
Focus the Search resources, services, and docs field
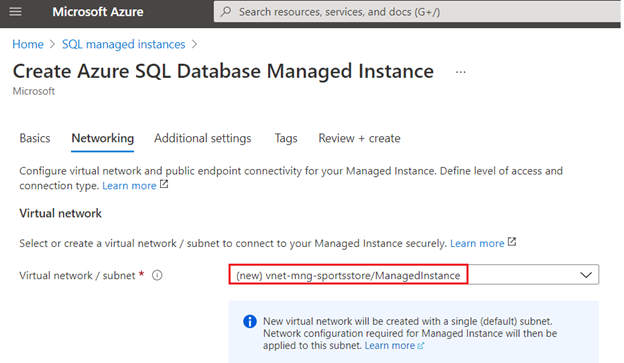[417, 12]
